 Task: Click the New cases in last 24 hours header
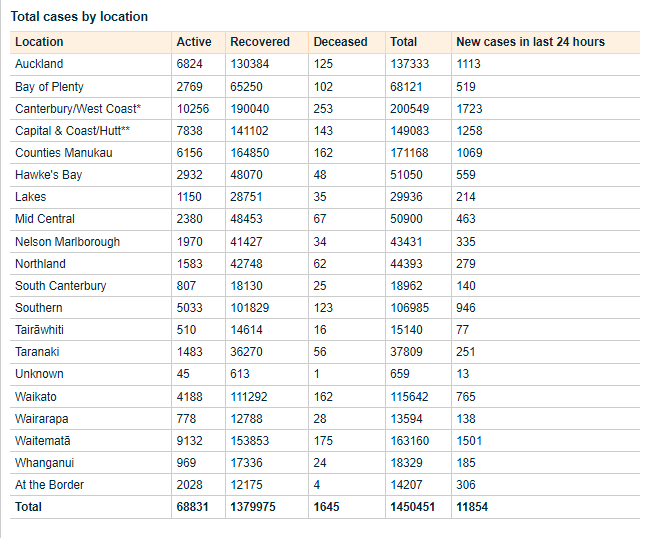[530, 42]
